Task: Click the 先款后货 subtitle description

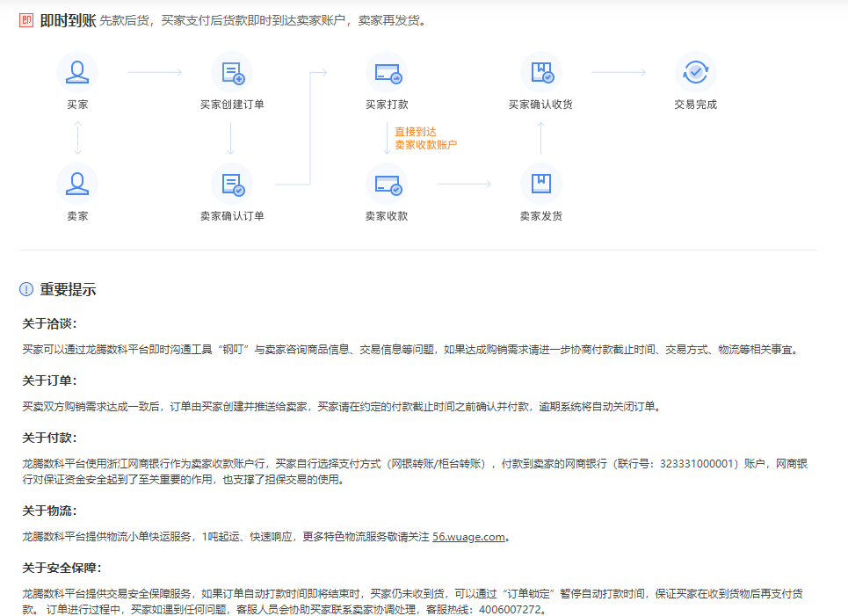Action: pos(263,20)
